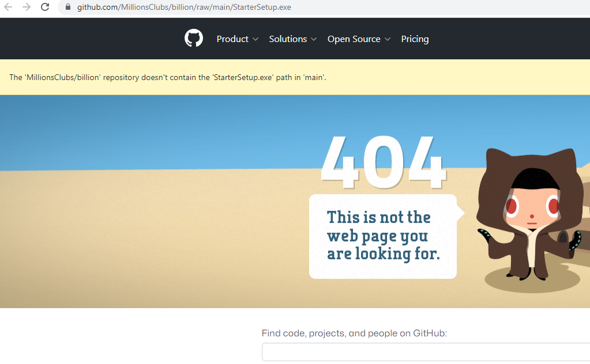Open the Product menu
590x364 pixels.
[237, 39]
